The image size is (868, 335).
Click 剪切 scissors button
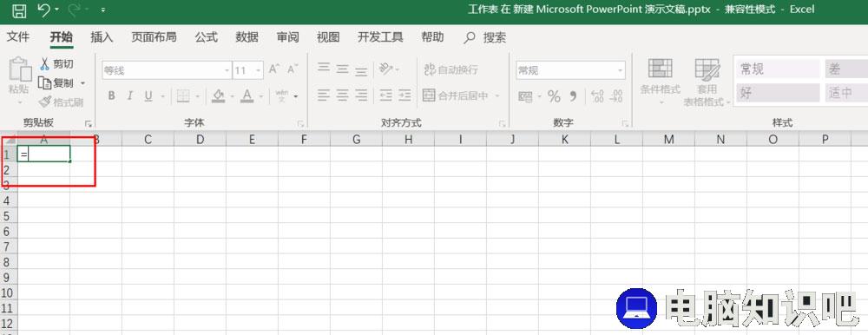(56, 64)
